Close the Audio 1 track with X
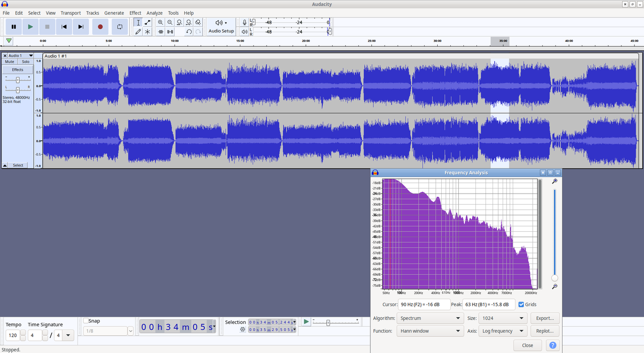Image resolution: width=644 pixels, height=353 pixels. point(5,56)
